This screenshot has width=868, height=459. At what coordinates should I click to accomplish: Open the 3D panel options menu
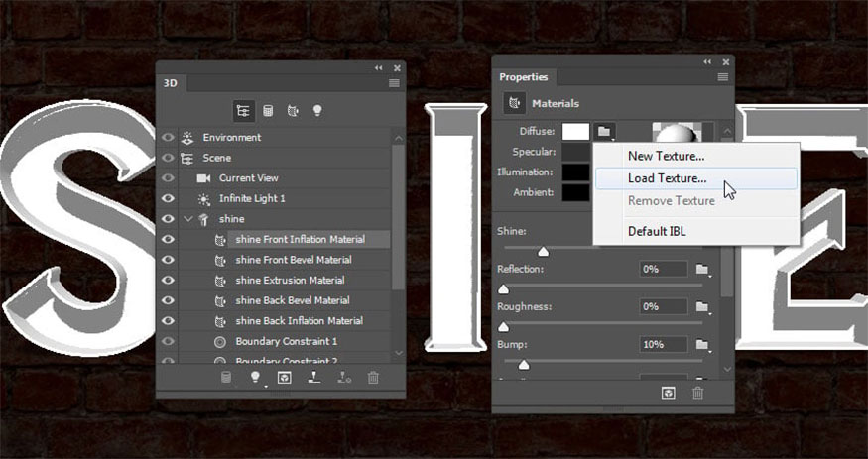pos(394,83)
